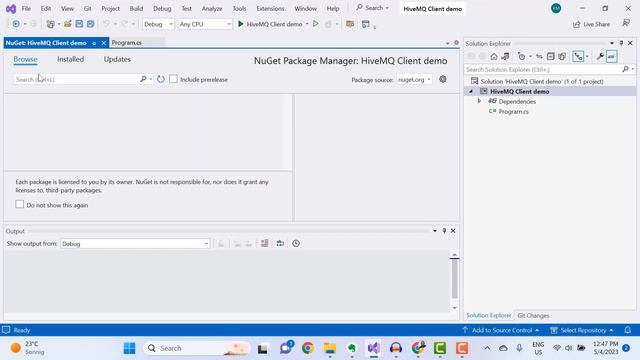
Task: Close the NuGet HiveMQ Client demo tab
Action: pyautogui.click(x=104, y=43)
